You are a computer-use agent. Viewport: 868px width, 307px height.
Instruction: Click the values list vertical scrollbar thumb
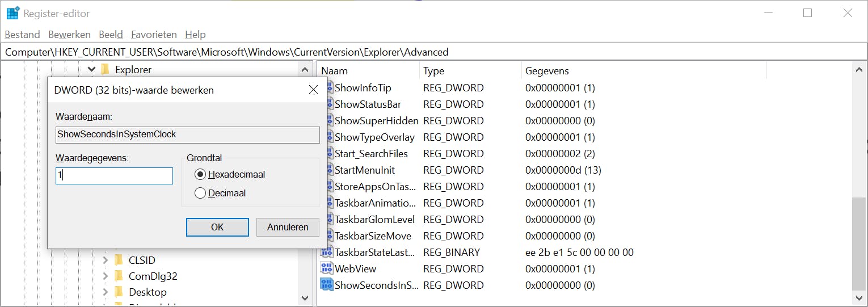click(x=859, y=243)
